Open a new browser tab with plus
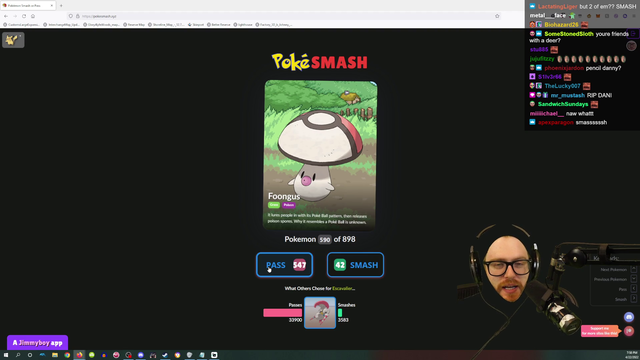 click(61, 6)
